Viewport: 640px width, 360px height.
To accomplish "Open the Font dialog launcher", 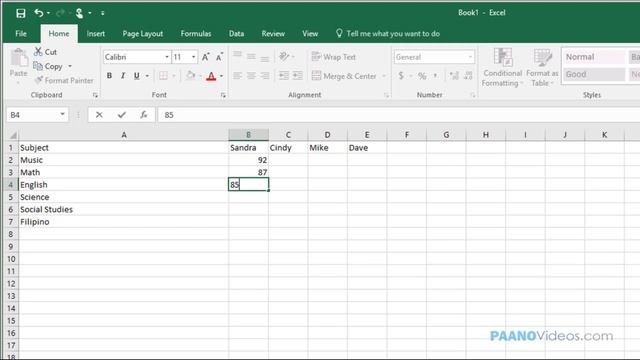I will pyautogui.click(x=223, y=95).
